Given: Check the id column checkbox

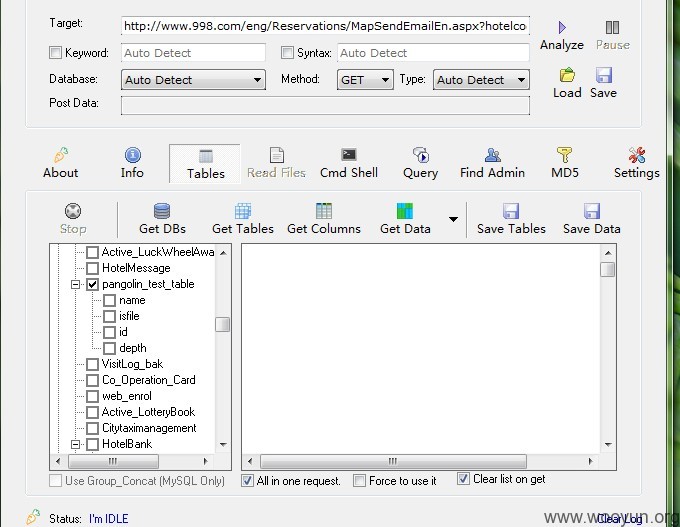Looking at the screenshot, I should tap(109, 332).
